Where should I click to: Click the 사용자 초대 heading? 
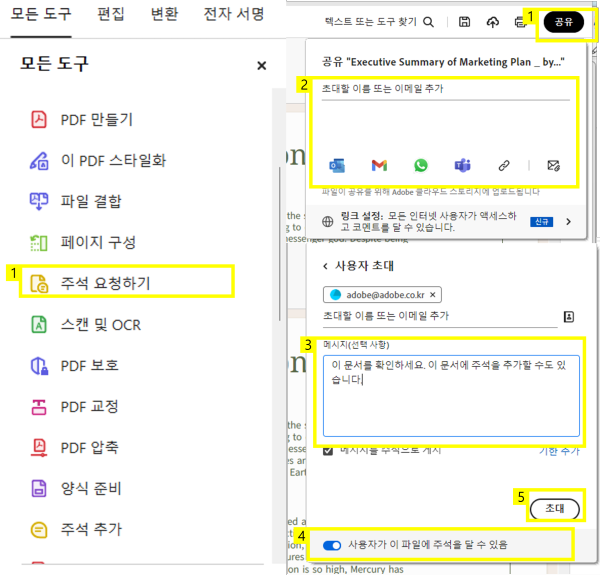pos(364,266)
